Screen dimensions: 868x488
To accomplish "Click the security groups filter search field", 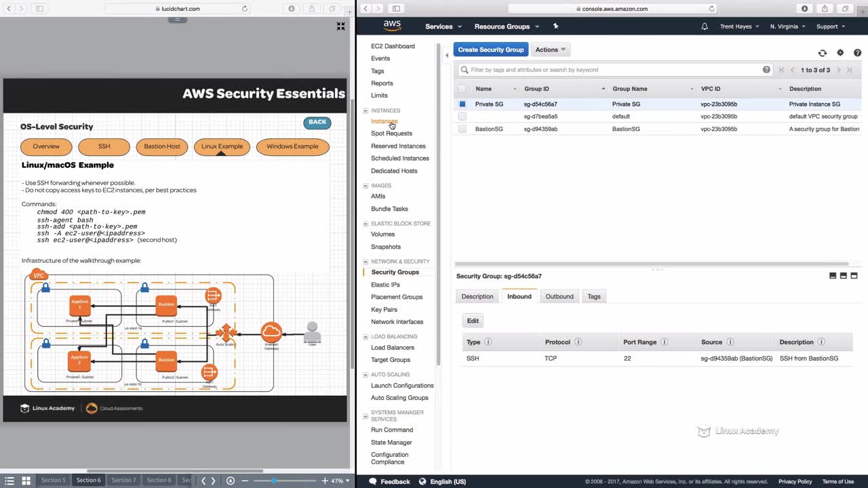I will (x=615, y=70).
